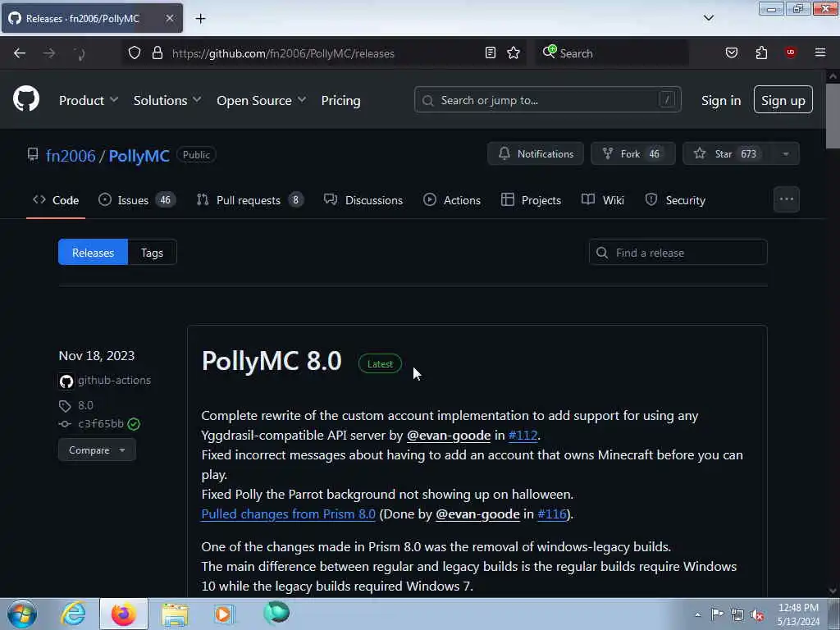Open Windows Media Player on the taskbar
The image size is (840, 630).
[223, 614]
